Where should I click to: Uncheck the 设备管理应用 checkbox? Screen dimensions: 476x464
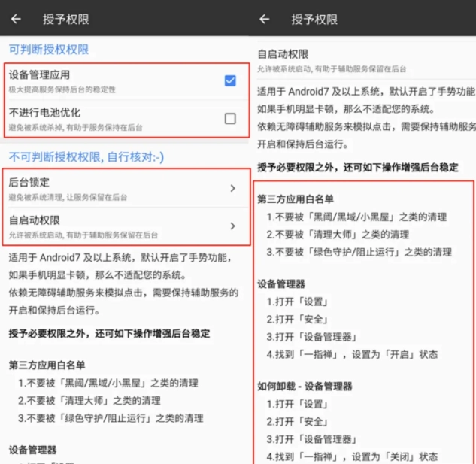[230, 80]
